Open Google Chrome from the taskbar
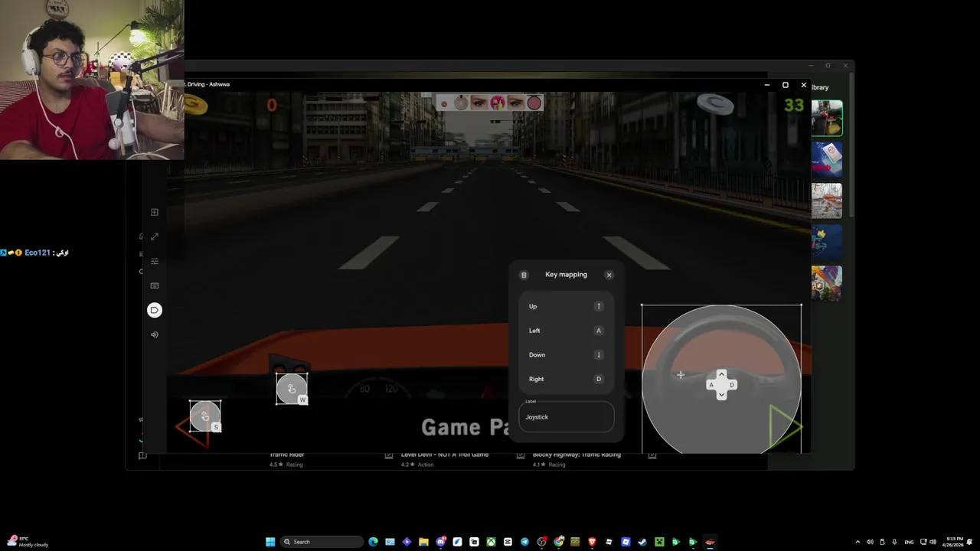This screenshot has width=980, height=551. tap(558, 542)
